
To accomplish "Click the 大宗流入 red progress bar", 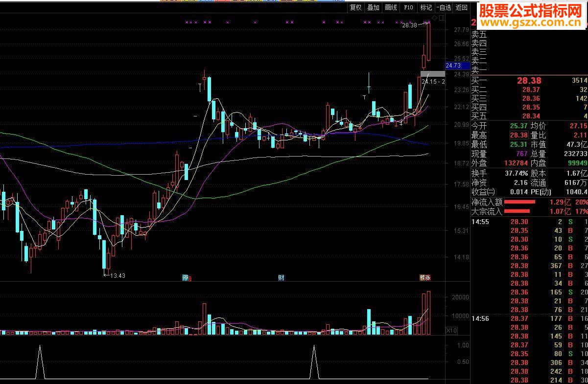I will coord(517,211).
